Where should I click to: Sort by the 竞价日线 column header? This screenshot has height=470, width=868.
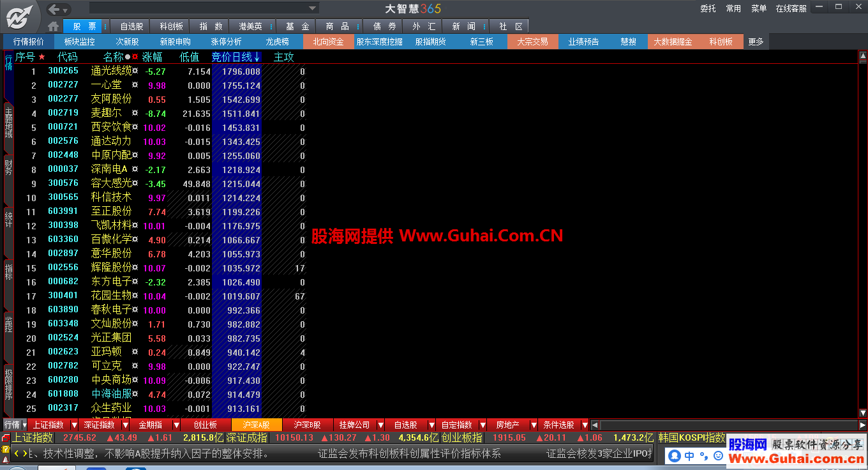pos(236,57)
